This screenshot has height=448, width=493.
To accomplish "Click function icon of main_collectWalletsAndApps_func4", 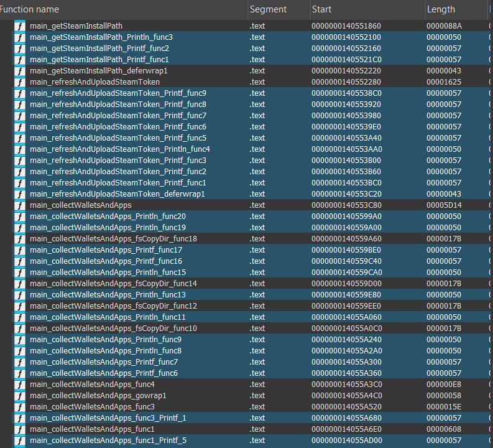I will [20, 385].
